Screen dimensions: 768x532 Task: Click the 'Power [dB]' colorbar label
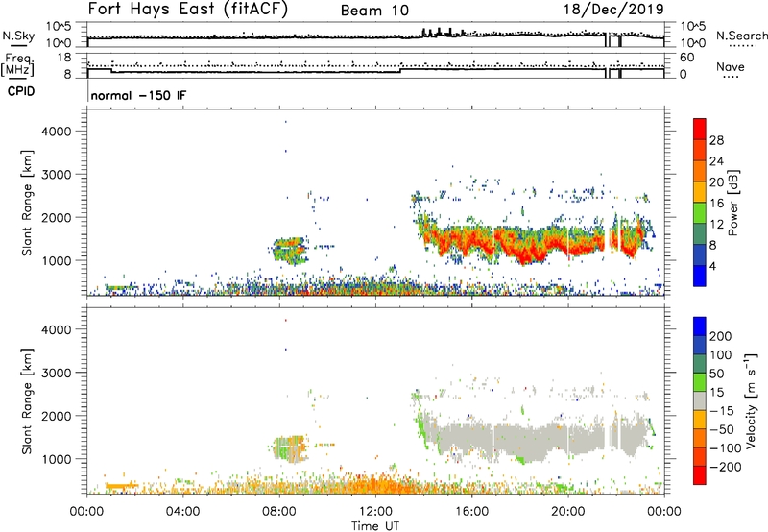point(732,203)
